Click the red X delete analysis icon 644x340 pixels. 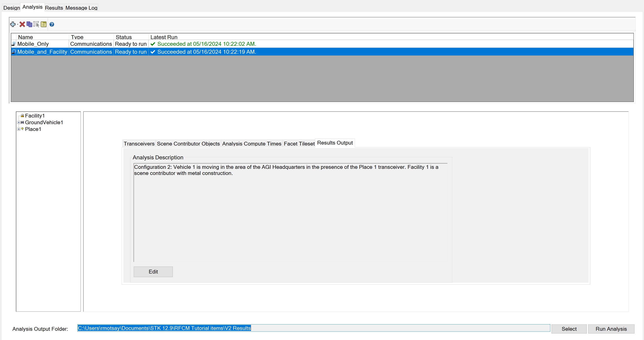pos(22,24)
